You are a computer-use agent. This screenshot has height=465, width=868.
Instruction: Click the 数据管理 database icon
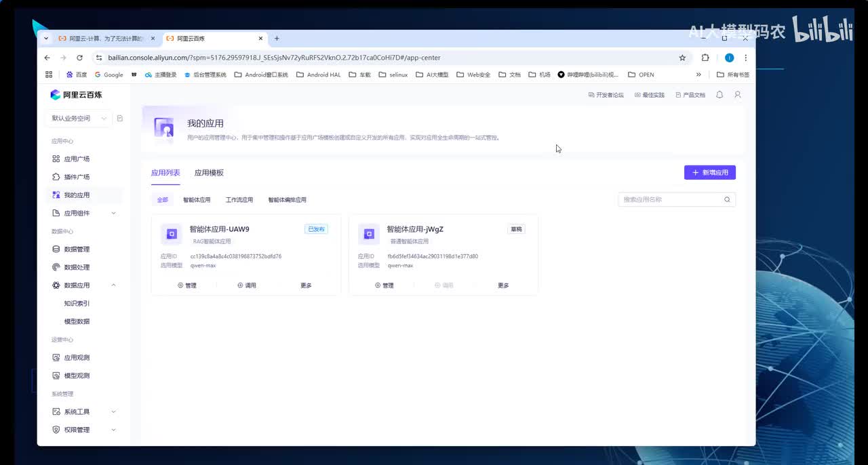tap(56, 249)
